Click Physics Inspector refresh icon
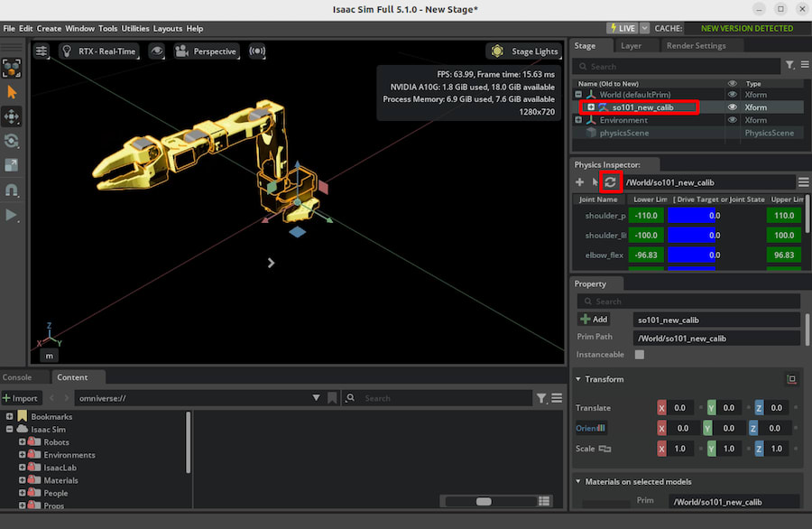Viewport: 812px width, 529px height. tap(610, 181)
